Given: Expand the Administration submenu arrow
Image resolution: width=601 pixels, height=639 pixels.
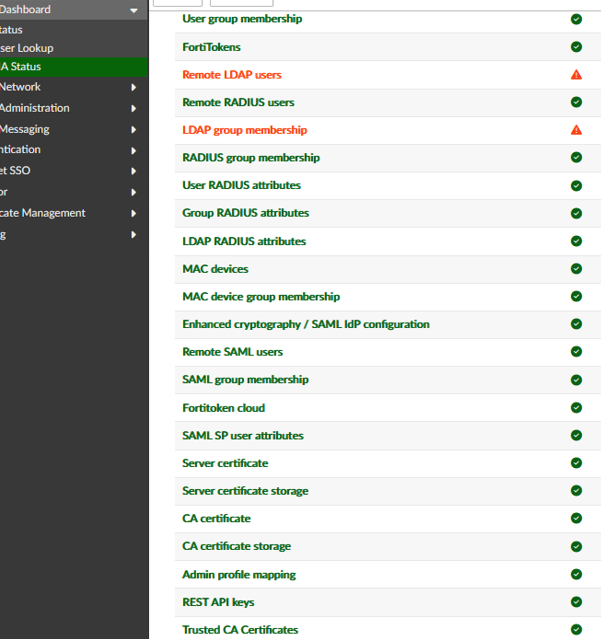Looking at the screenshot, I should (x=133, y=108).
